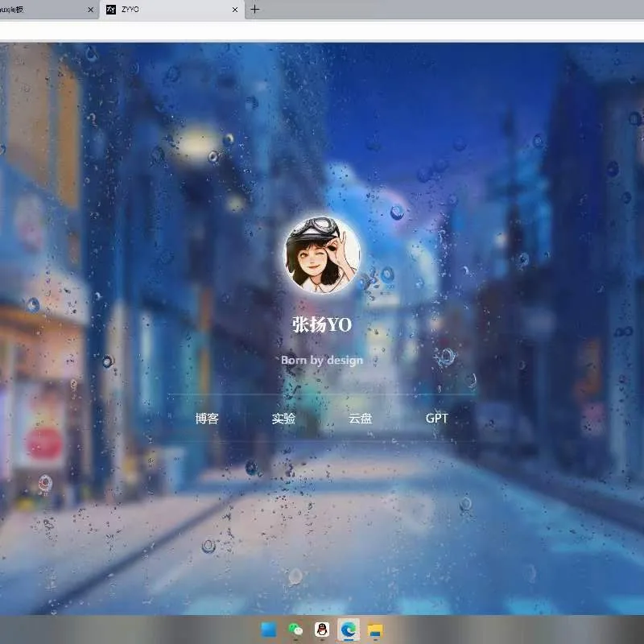
Task: Click the Microsoft Edge taskbar icon
Action: click(349, 630)
